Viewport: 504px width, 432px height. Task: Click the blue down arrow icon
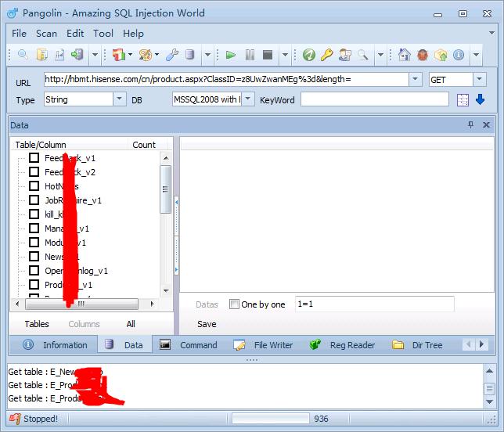[480, 99]
